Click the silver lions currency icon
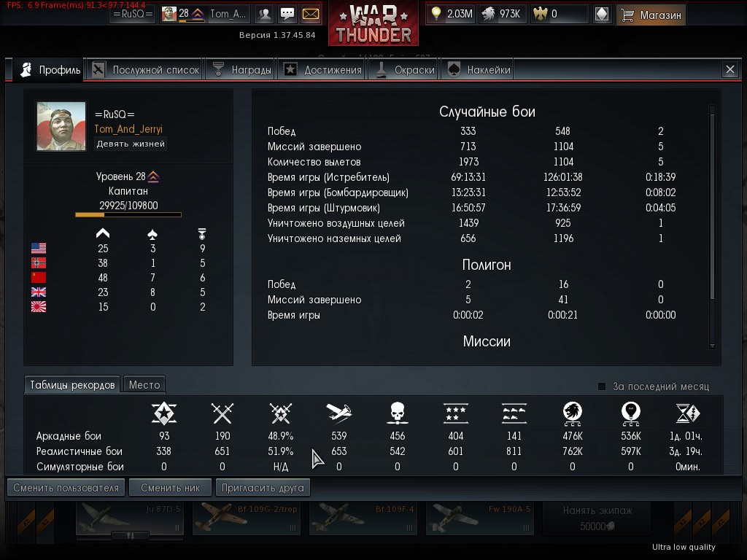 coord(488,14)
